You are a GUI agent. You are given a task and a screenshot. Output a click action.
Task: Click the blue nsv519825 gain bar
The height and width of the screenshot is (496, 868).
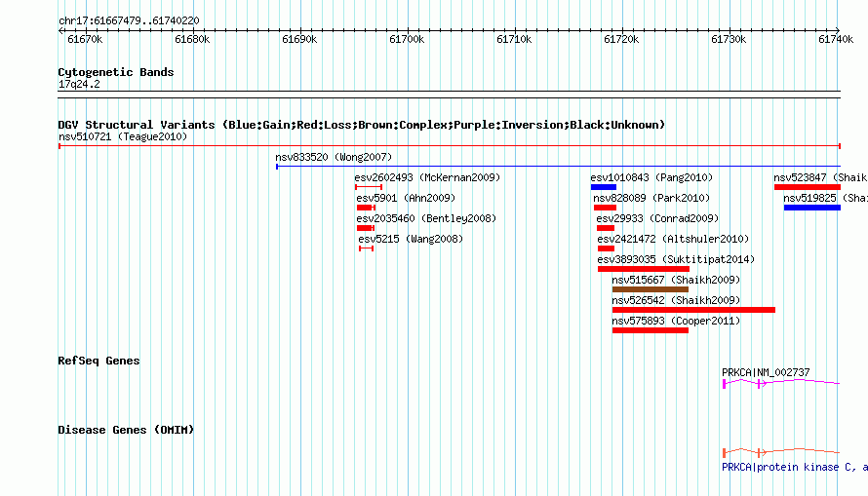tap(812, 208)
